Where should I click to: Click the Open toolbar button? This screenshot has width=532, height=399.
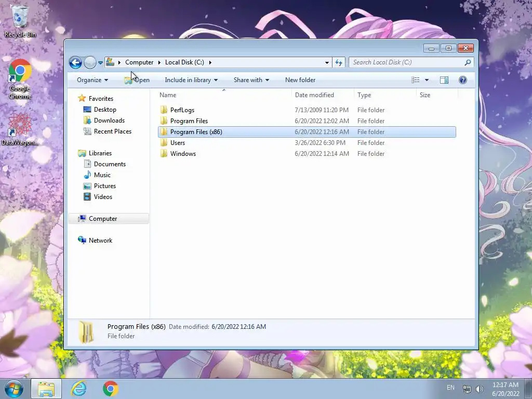(137, 80)
